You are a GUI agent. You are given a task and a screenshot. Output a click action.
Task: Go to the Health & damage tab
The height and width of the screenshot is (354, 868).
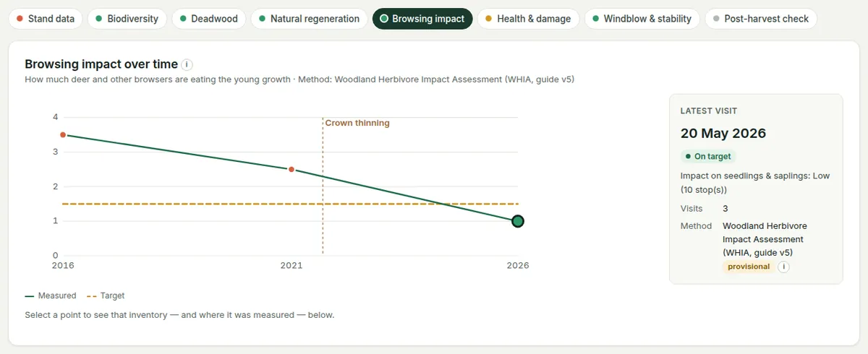[528, 19]
